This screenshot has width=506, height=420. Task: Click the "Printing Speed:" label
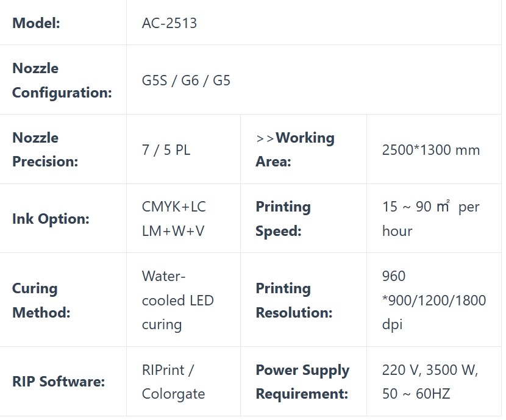283,219
